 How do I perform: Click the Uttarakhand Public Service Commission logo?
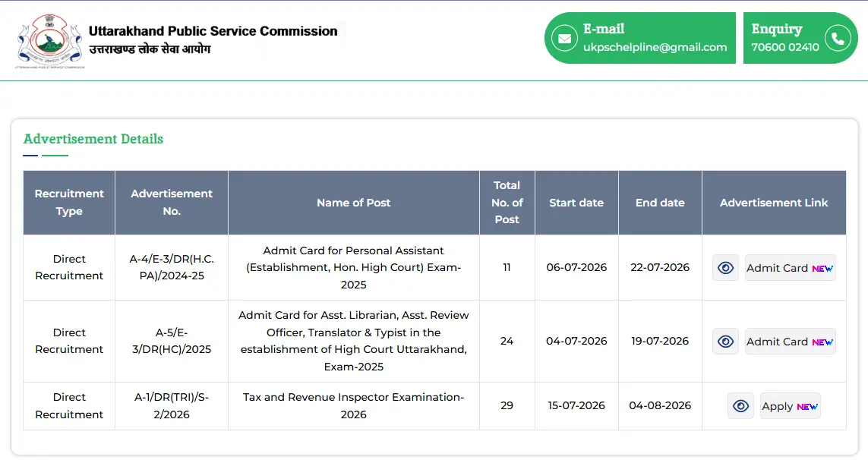click(x=50, y=41)
